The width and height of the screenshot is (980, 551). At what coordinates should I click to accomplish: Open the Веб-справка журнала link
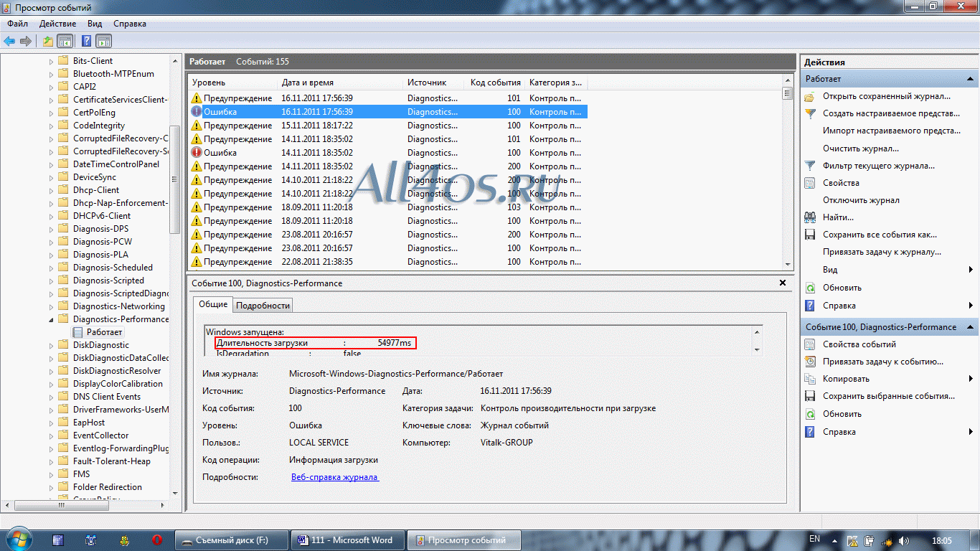pos(335,477)
